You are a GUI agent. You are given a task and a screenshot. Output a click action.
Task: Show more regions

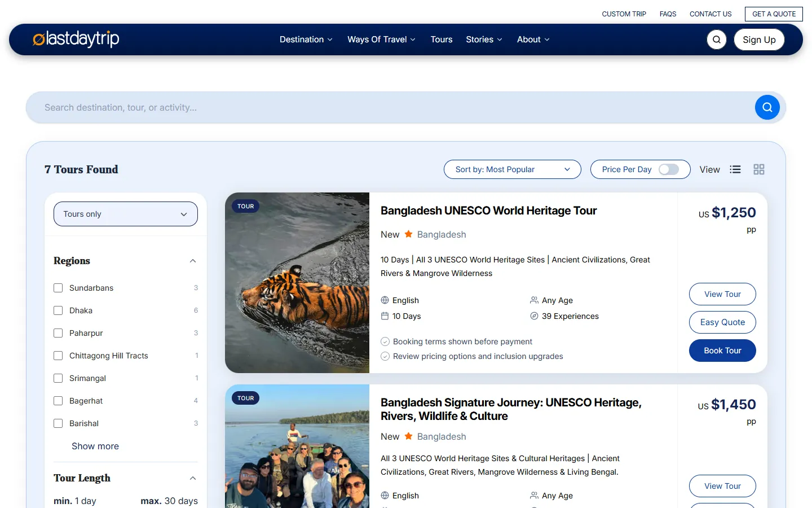click(x=95, y=446)
